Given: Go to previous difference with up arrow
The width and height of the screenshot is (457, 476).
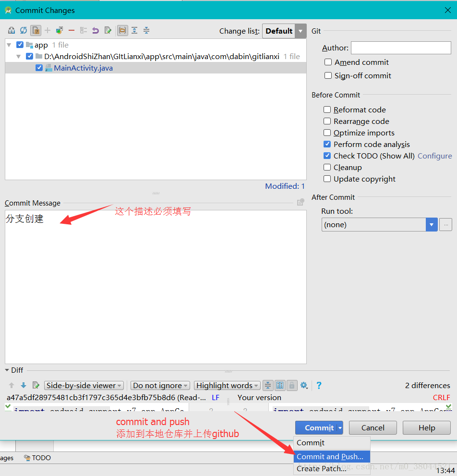Looking at the screenshot, I should (12, 385).
